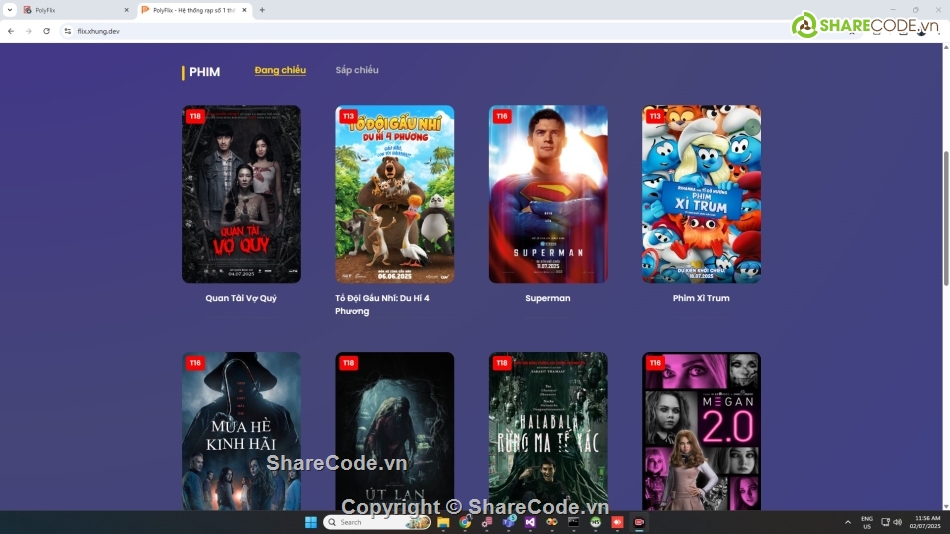Switch to the Đang chiếu tab

coord(280,70)
